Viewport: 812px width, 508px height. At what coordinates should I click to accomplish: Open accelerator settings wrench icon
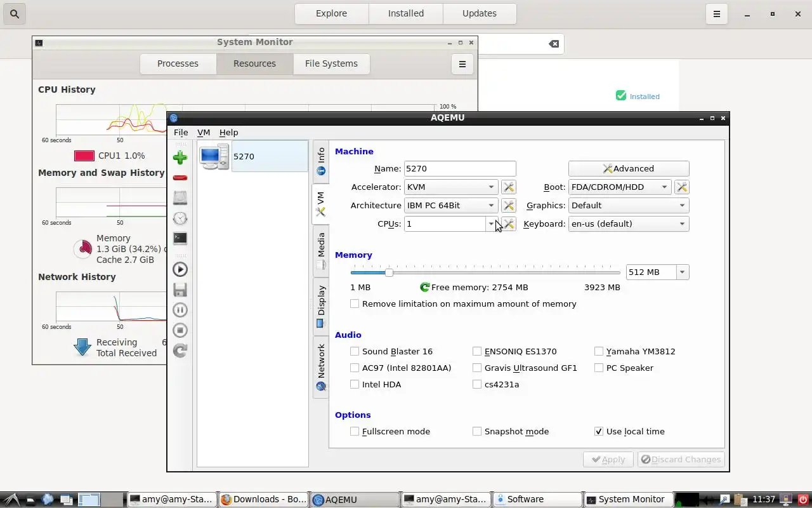point(508,187)
